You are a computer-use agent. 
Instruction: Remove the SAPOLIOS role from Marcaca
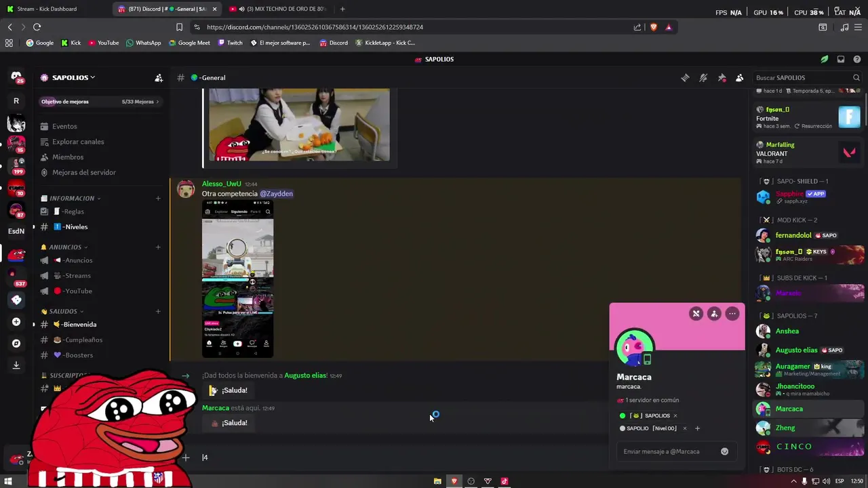point(675,415)
